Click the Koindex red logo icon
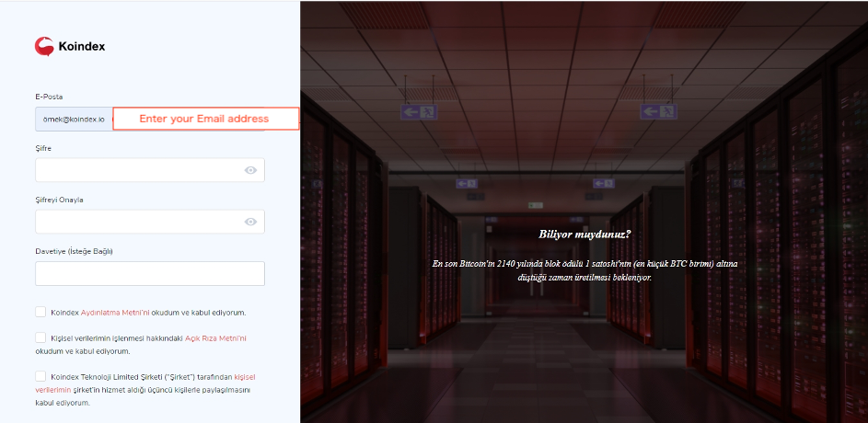Screen dimensions: 868x423 point(44,46)
